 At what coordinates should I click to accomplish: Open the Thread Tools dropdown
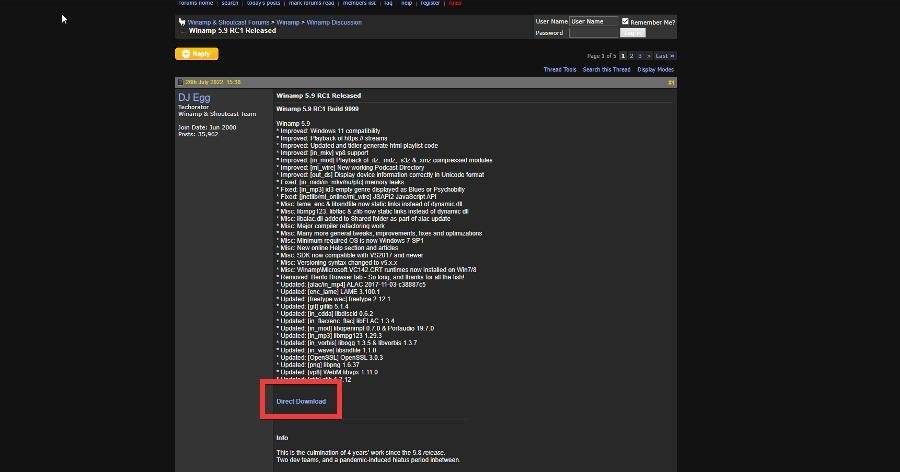click(x=560, y=69)
